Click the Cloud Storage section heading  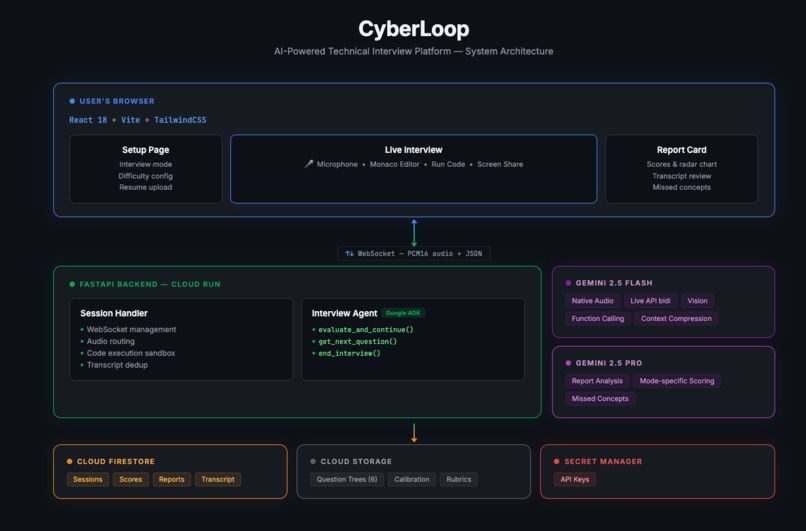click(x=356, y=462)
